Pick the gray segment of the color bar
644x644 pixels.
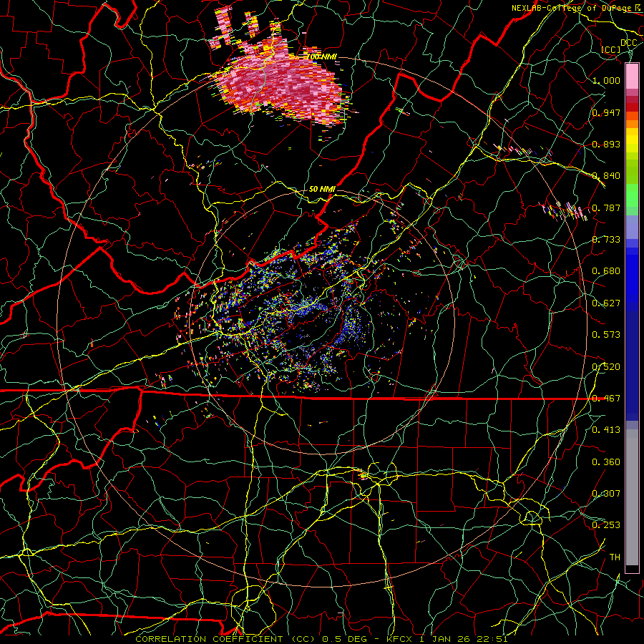632,497
